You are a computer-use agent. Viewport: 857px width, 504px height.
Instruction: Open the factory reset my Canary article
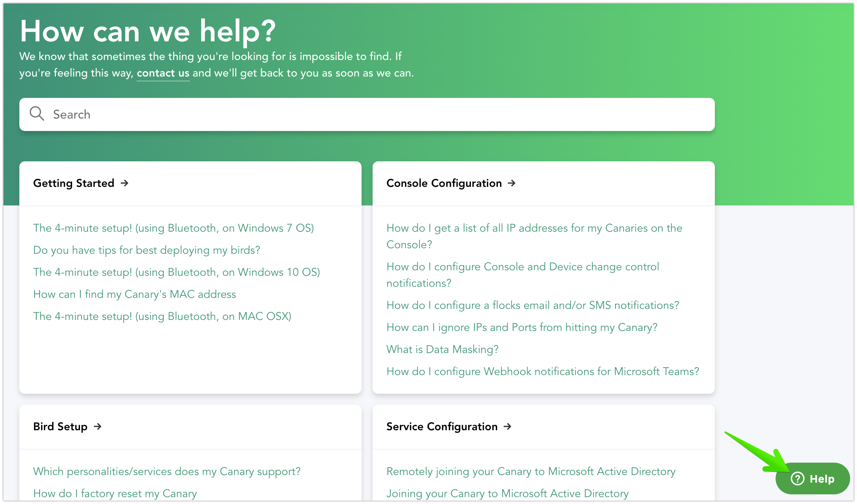115,493
